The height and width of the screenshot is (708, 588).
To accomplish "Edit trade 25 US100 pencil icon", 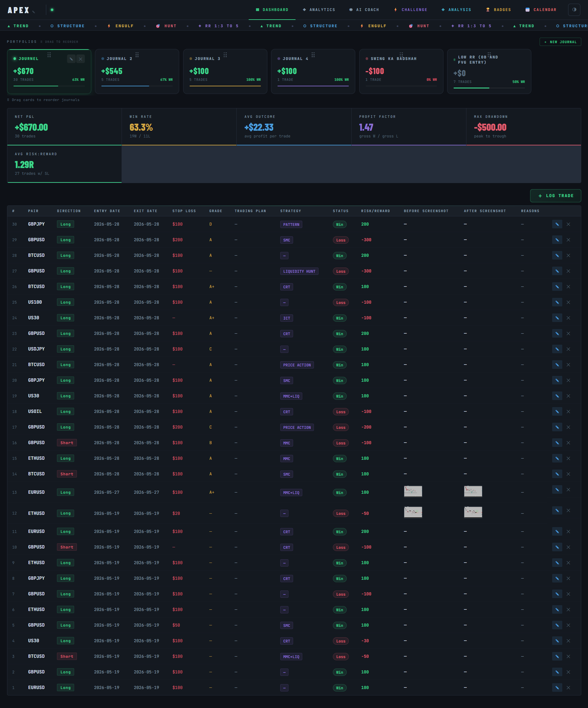I will coord(557,302).
